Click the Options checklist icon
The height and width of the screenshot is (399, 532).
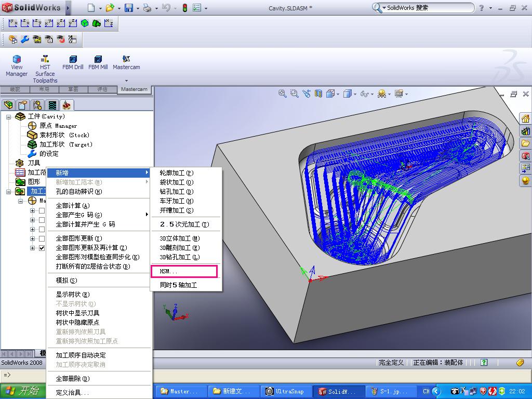pyautogui.click(x=197, y=8)
